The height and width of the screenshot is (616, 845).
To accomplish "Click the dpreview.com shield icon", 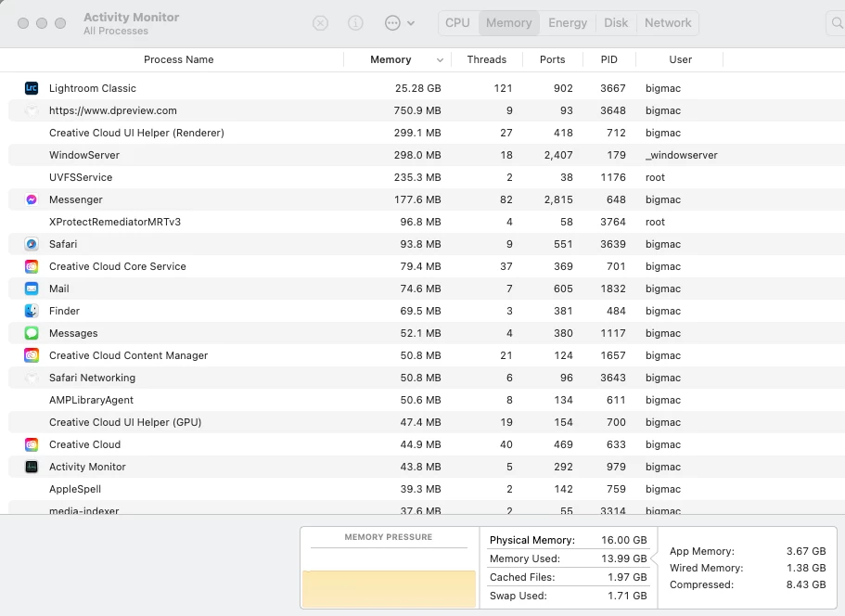I will pos(32,110).
